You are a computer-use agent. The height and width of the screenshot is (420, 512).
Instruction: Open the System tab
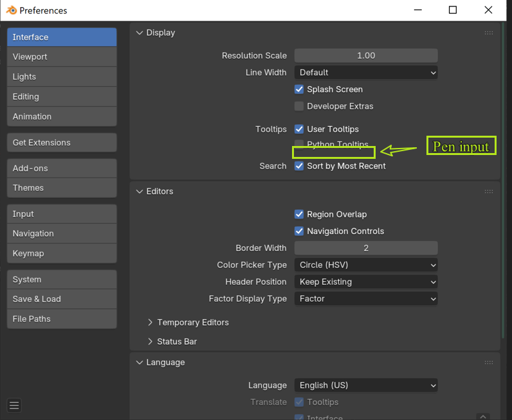62,280
